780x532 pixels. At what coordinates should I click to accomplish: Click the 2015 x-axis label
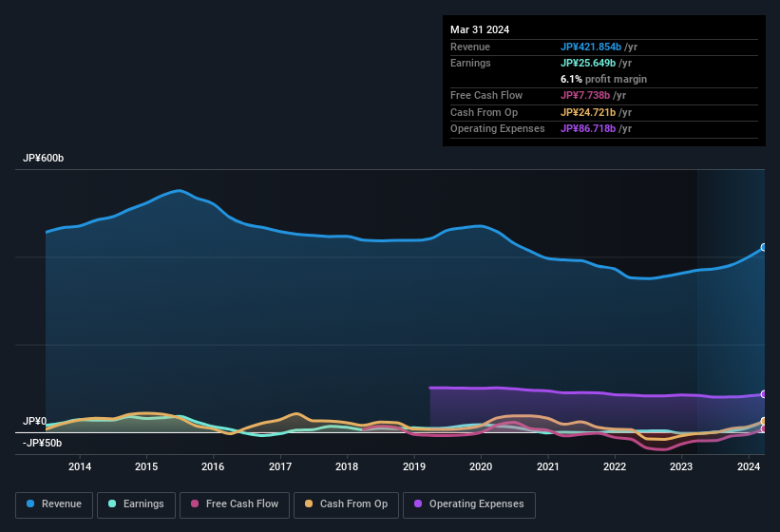pyautogui.click(x=146, y=466)
